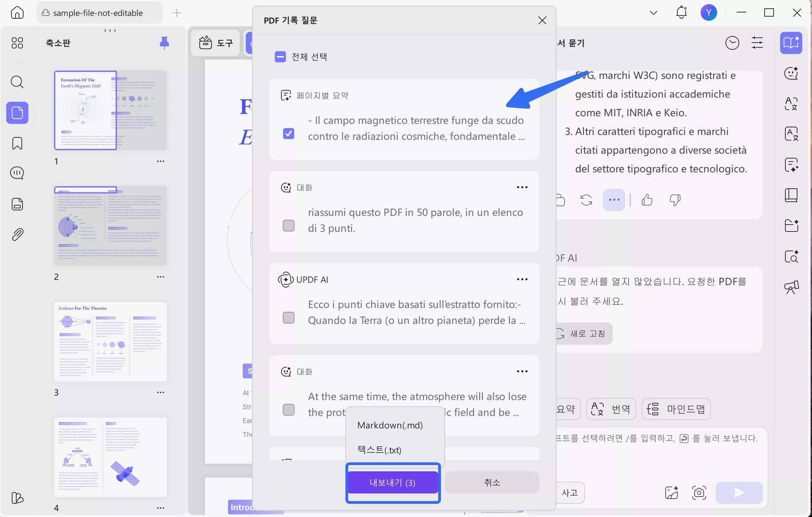Select Markdown(.md) export format

pyautogui.click(x=390, y=425)
